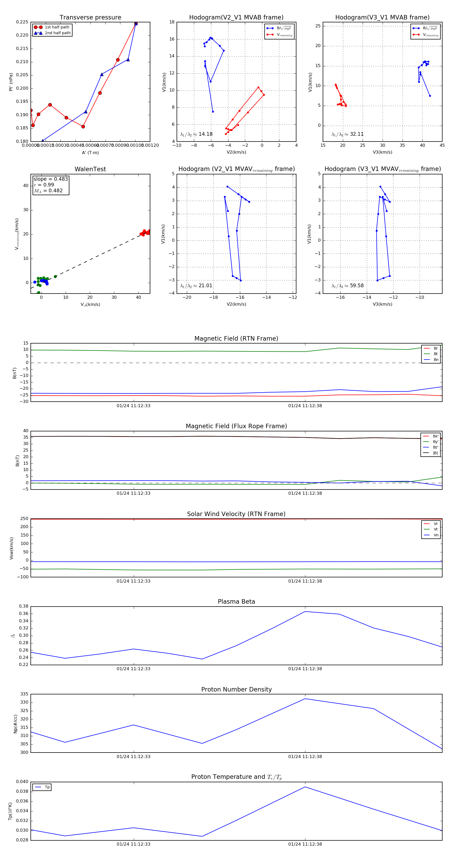Click the '21.01' eigenvalue ratio text

[205, 286]
